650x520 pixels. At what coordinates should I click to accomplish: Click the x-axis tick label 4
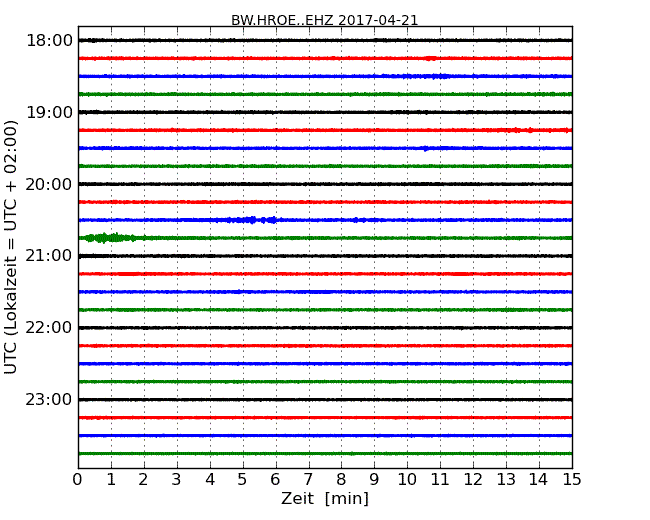tap(210, 480)
